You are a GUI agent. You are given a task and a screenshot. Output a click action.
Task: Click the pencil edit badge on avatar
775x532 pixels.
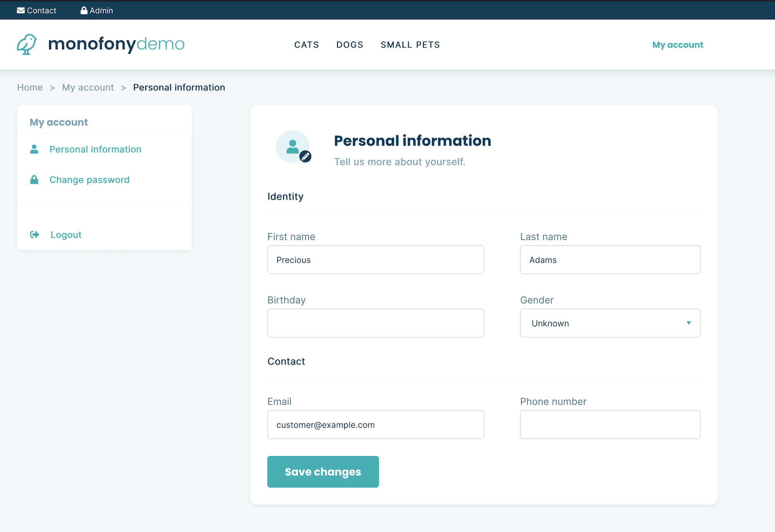click(305, 156)
